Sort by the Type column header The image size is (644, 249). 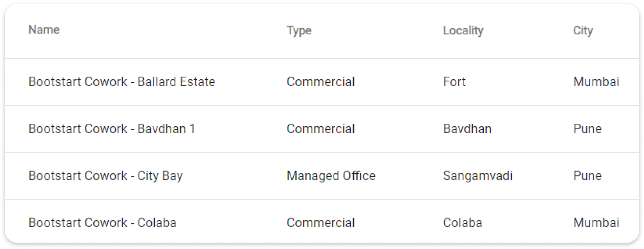[299, 30]
